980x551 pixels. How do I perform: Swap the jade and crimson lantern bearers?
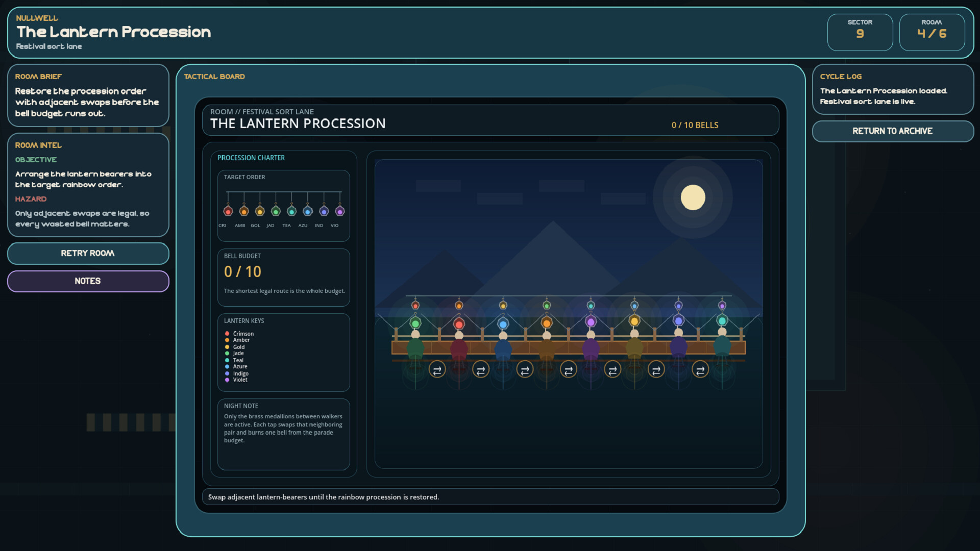click(437, 370)
